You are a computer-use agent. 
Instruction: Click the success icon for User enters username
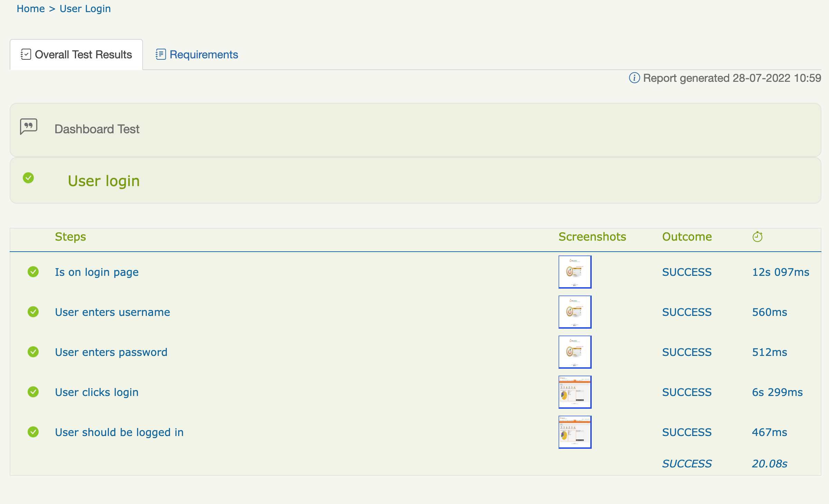(x=33, y=312)
